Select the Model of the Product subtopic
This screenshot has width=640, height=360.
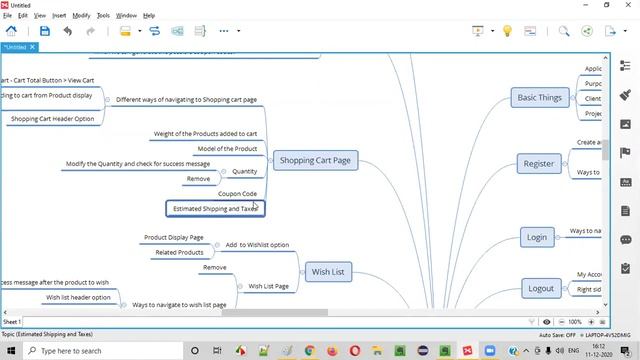click(227, 149)
